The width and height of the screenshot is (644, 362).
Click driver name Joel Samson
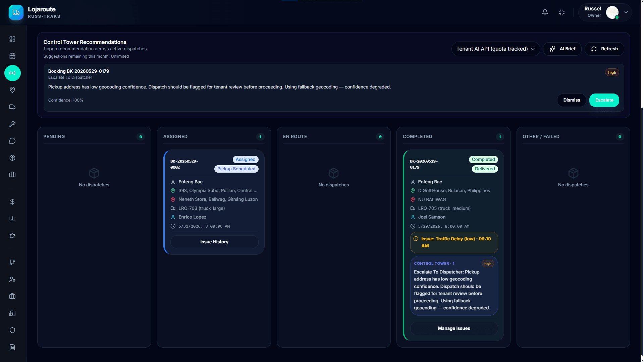point(432,217)
